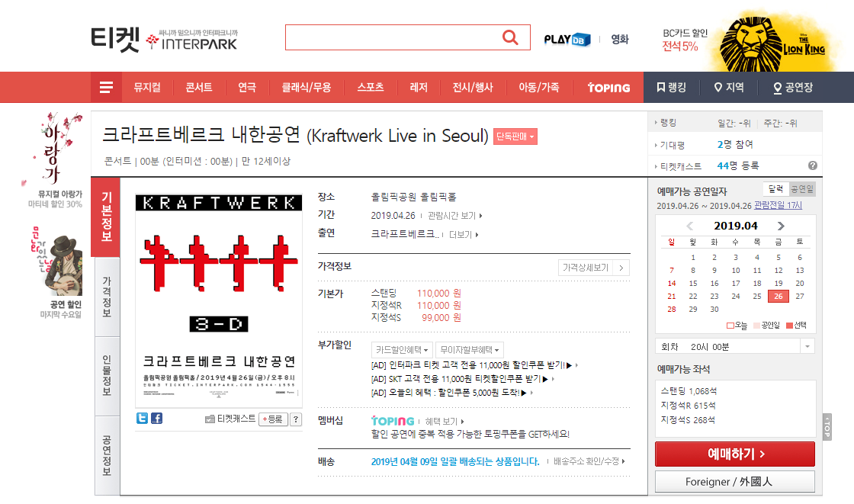Switch to the 기본정보 tab
Image resolution: width=854 pixels, height=504 pixels.
pyautogui.click(x=106, y=217)
